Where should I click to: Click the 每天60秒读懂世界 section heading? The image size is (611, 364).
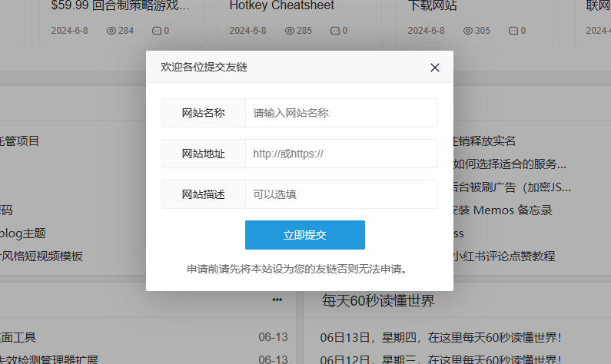coord(378,300)
